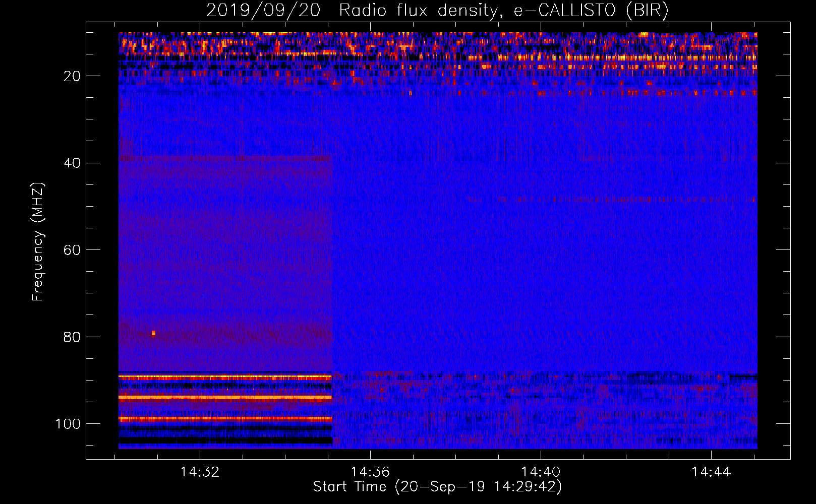Screen dimensions: 816x504
Task: Click the '14:36' time tick label
Action: coord(371,472)
